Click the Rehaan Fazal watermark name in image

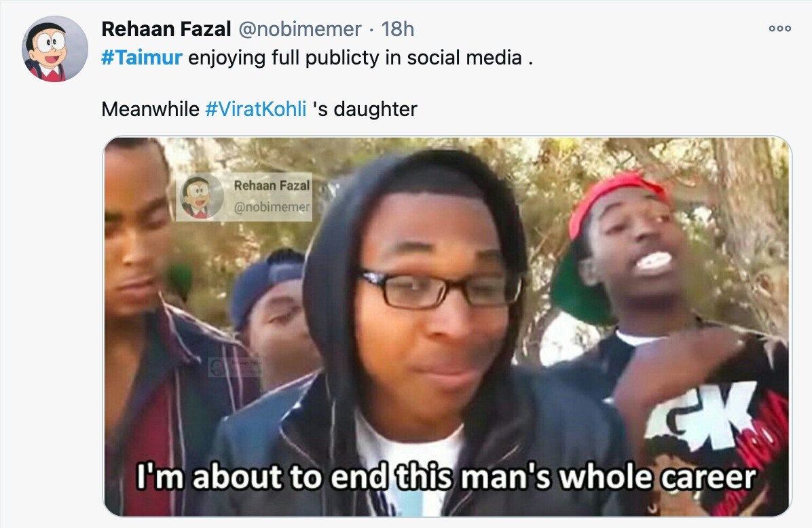[272, 185]
